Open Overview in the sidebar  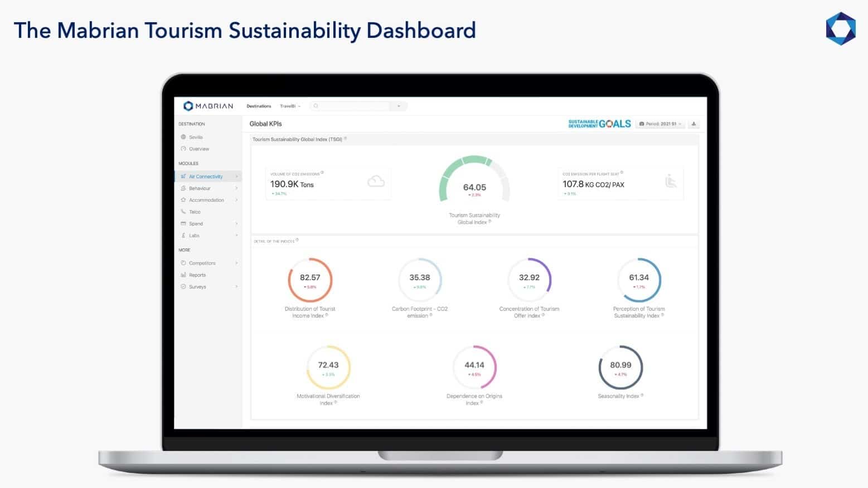199,149
